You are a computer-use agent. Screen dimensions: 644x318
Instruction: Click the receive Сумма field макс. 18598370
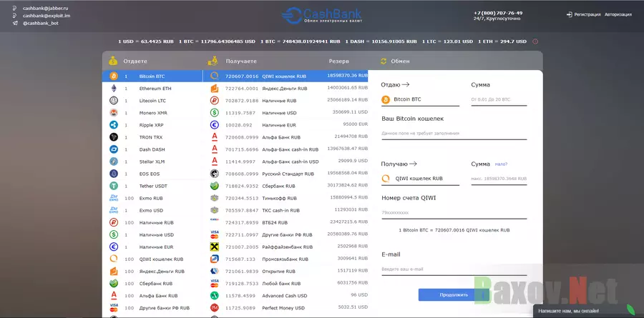[499, 179]
